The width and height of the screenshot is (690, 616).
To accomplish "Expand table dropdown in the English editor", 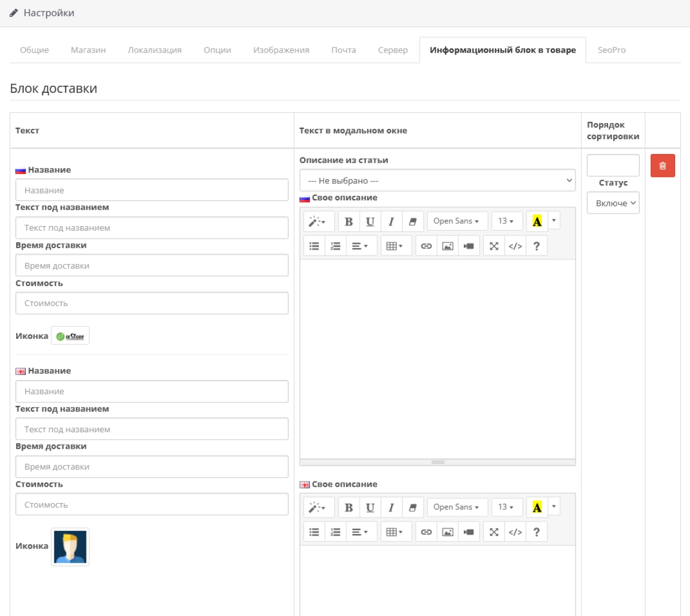I will click(x=395, y=532).
